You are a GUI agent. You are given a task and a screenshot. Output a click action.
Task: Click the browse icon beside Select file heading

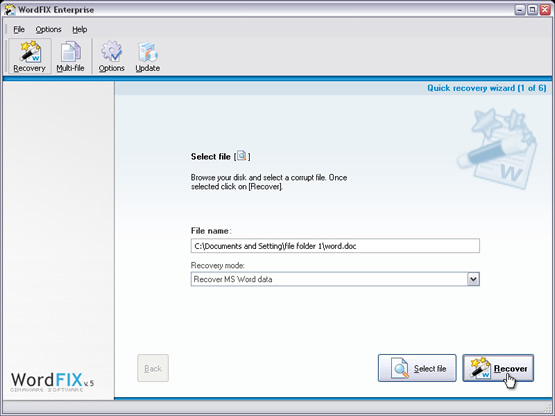pos(242,156)
